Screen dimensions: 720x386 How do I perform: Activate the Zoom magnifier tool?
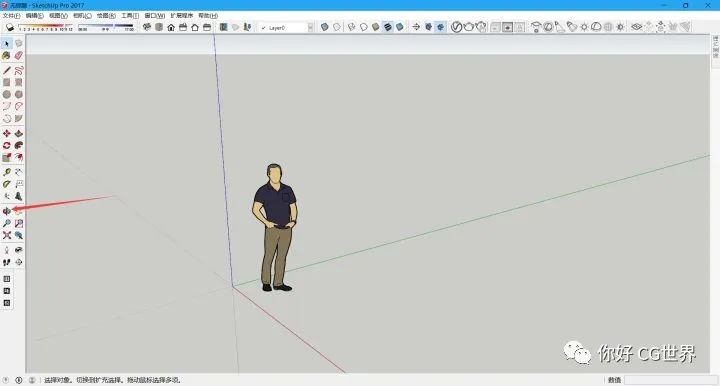coord(6,224)
